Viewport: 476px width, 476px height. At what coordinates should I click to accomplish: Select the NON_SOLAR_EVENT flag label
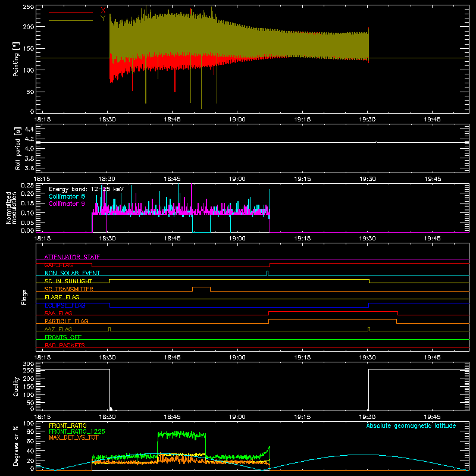pos(72,273)
